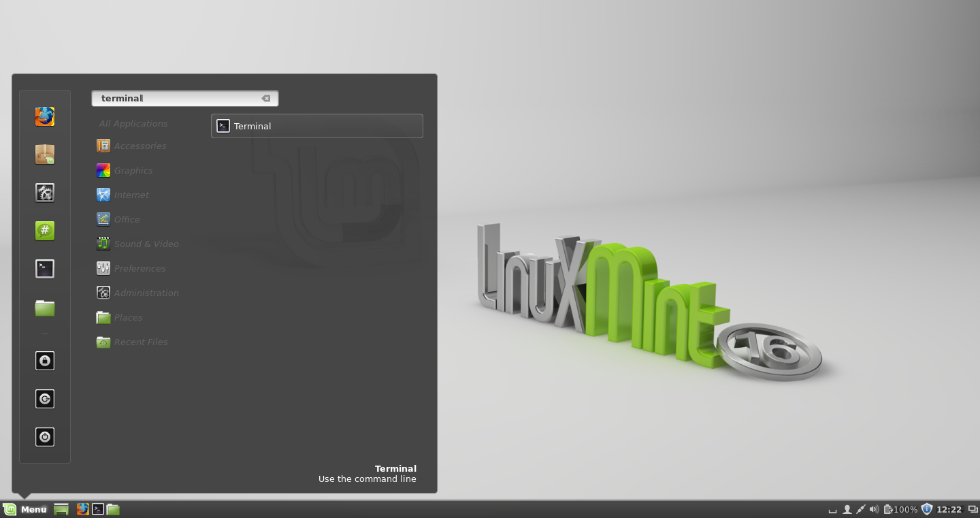Screen dimensions: 980x518
Task: Select the Recent Files category
Action: [x=132, y=342]
